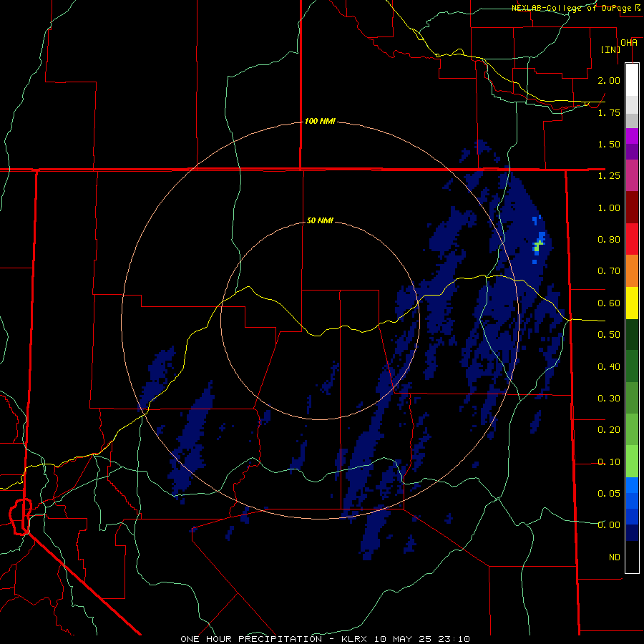This screenshot has height=644, width=644.
Task: Click the 2.00 legend value
Action: 609,80
